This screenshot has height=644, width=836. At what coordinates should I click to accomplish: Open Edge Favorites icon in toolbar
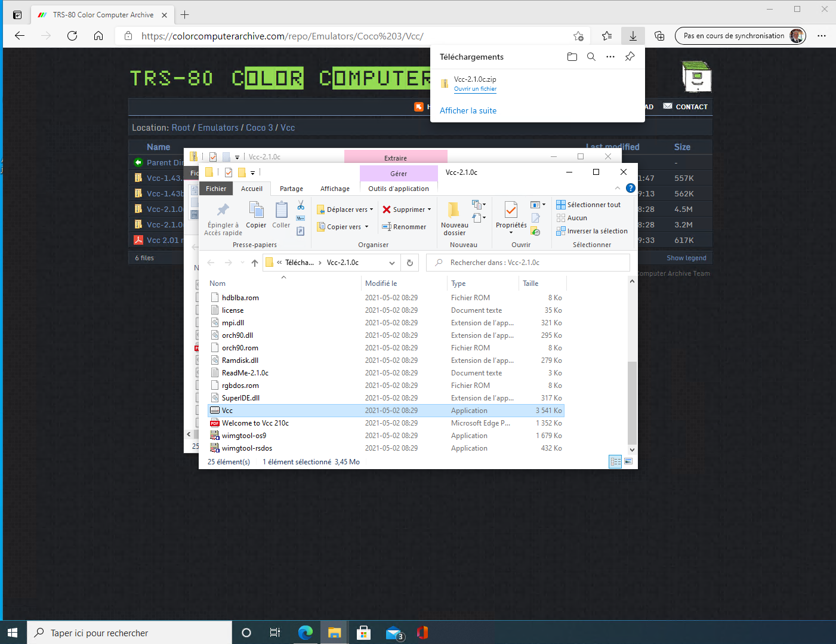tap(607, 36)
